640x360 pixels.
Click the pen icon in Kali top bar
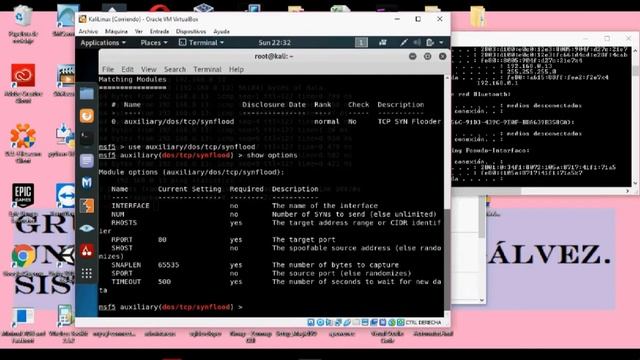coord(403,42)
